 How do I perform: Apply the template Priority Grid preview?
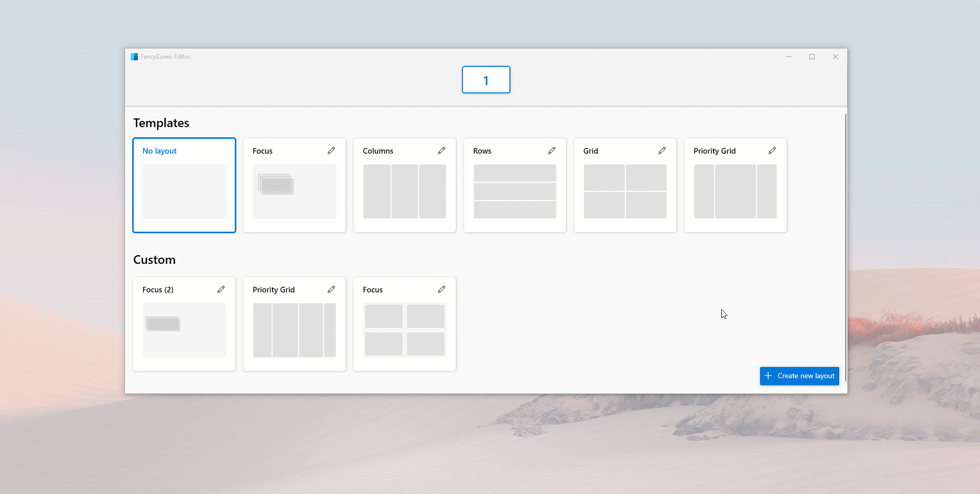pos(736,191)
